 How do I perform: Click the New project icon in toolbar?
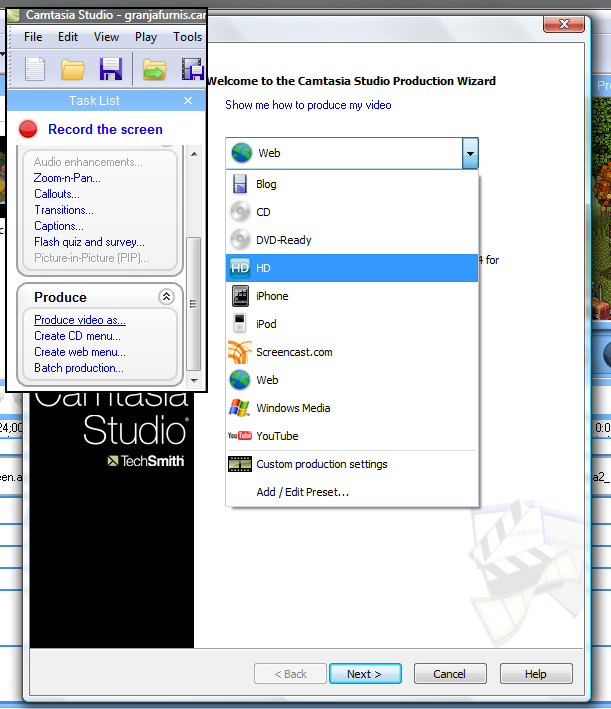(x=35, y=69)
